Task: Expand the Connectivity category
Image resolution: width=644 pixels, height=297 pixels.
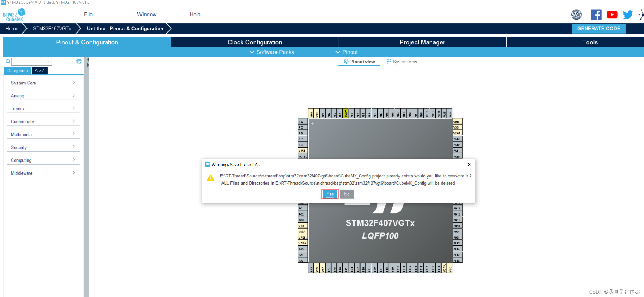Action: (x=43, y=122)
